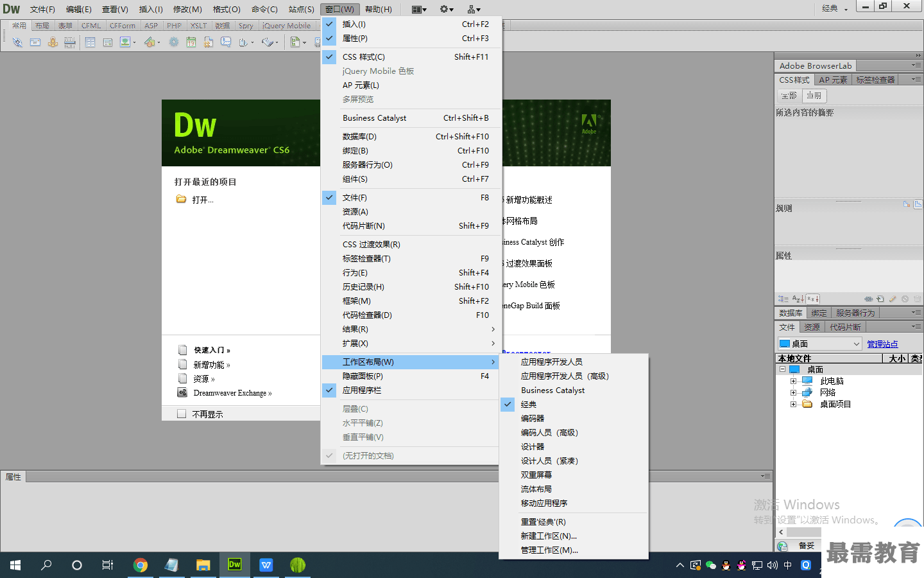
Task: Click the Insert Div Tag icon
Action: coord(108,42)
